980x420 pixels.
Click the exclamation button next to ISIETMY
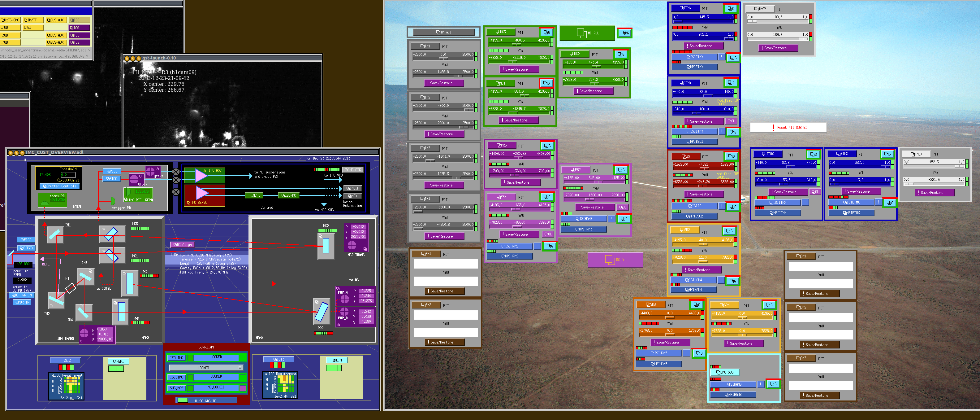tap(721, 57)
